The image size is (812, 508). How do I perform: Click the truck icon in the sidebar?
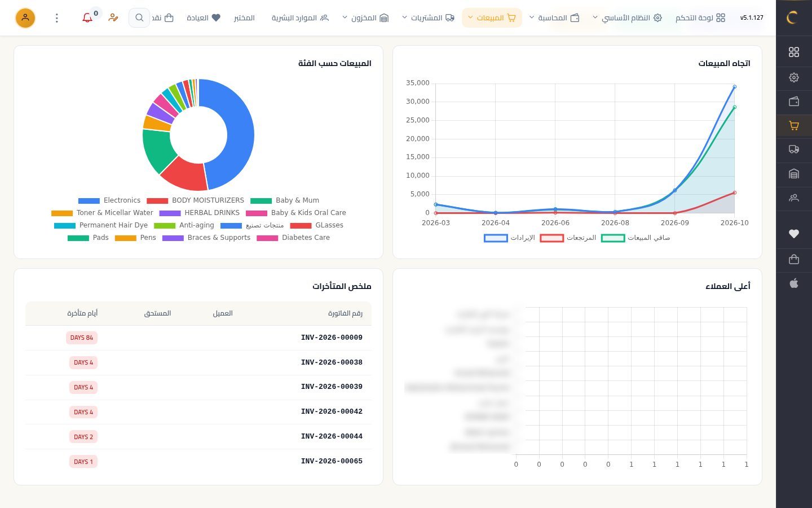pyautogui.click(x=794, y=150)
